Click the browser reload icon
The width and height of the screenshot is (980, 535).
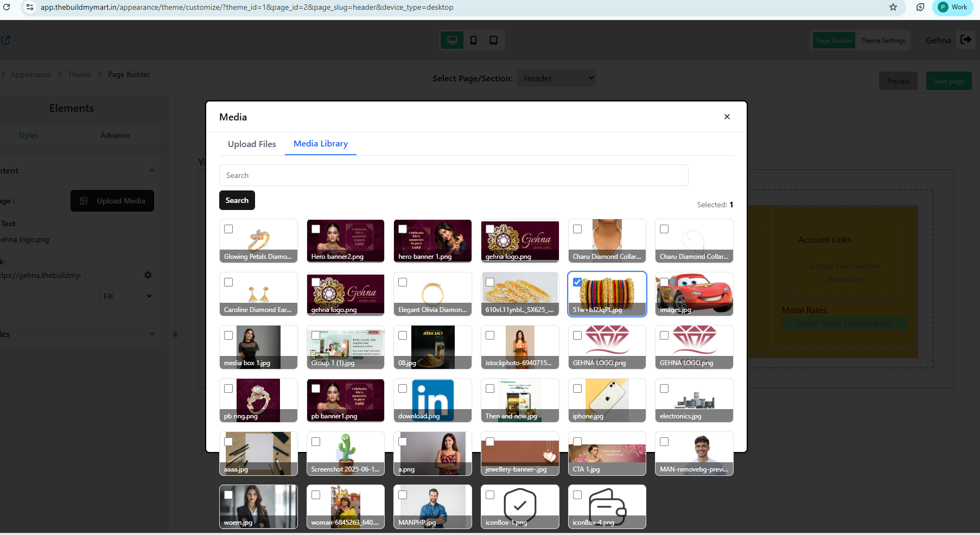7,7
